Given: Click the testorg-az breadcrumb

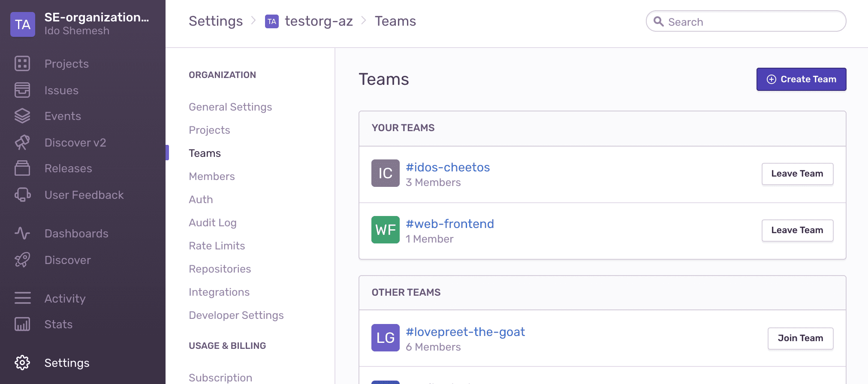Looking at the screenshot, I should pos(318,21).
